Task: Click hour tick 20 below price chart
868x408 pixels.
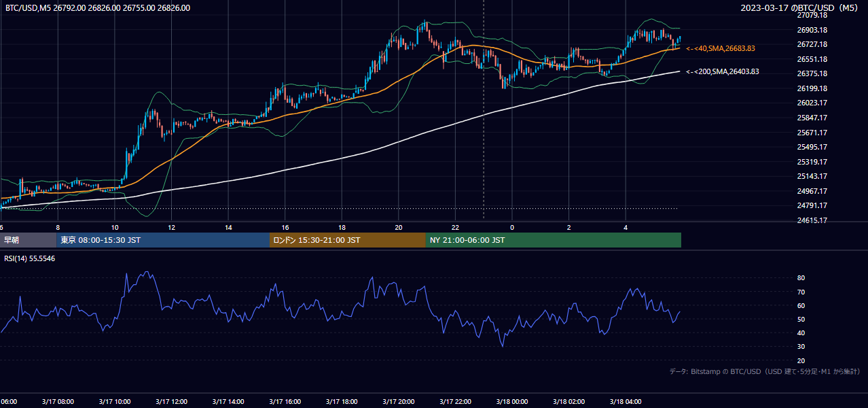Action: [x=398, y=227]
